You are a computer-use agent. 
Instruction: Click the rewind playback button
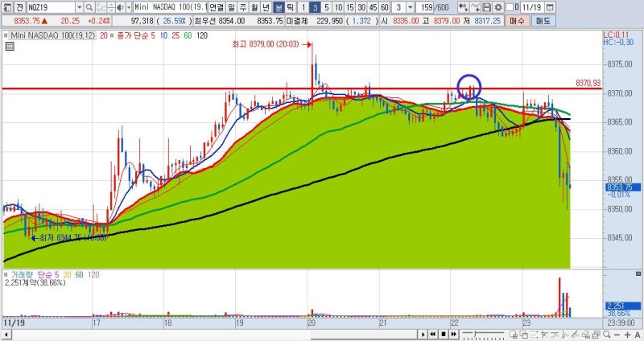click(x=433, y=335)
